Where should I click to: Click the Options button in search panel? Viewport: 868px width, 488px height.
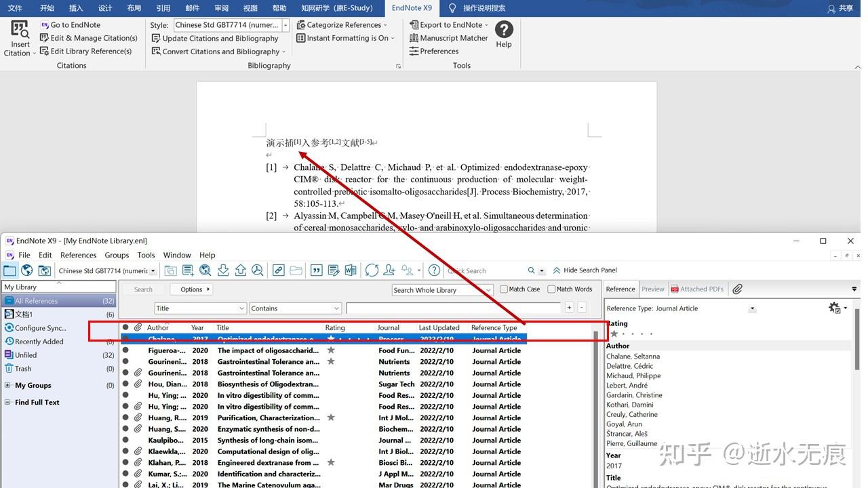pos(191,289)
